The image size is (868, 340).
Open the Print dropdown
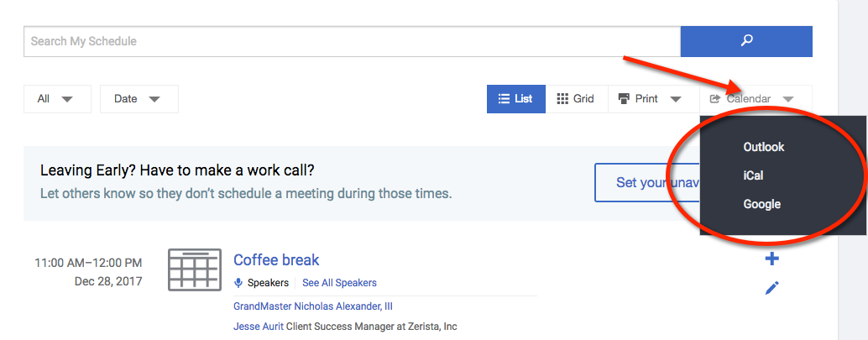(x=653, y=99)
